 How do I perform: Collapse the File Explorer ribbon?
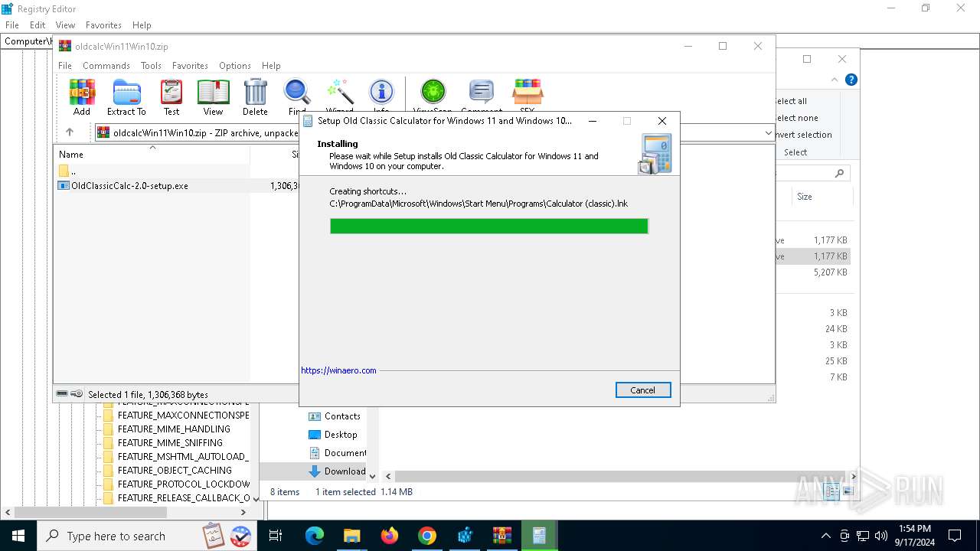coord(835,80)
